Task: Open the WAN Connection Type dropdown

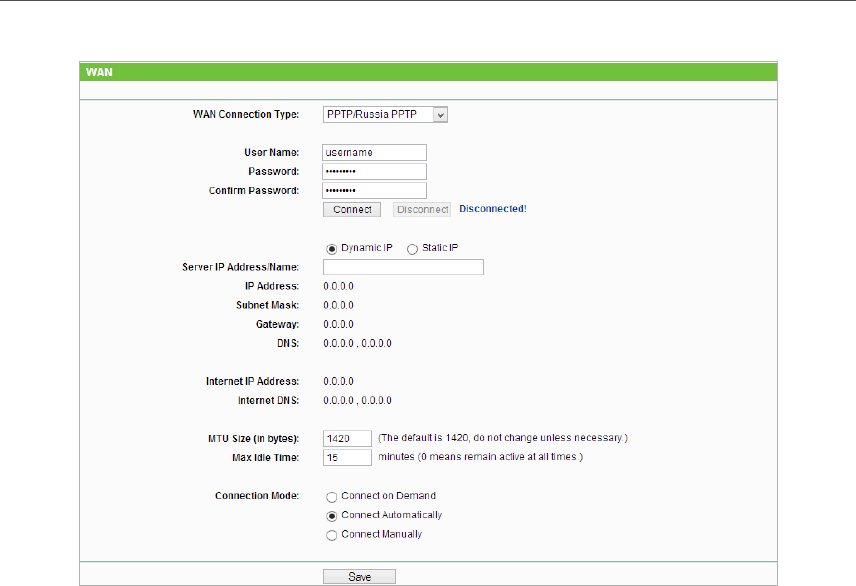Action: pos(385,115)
